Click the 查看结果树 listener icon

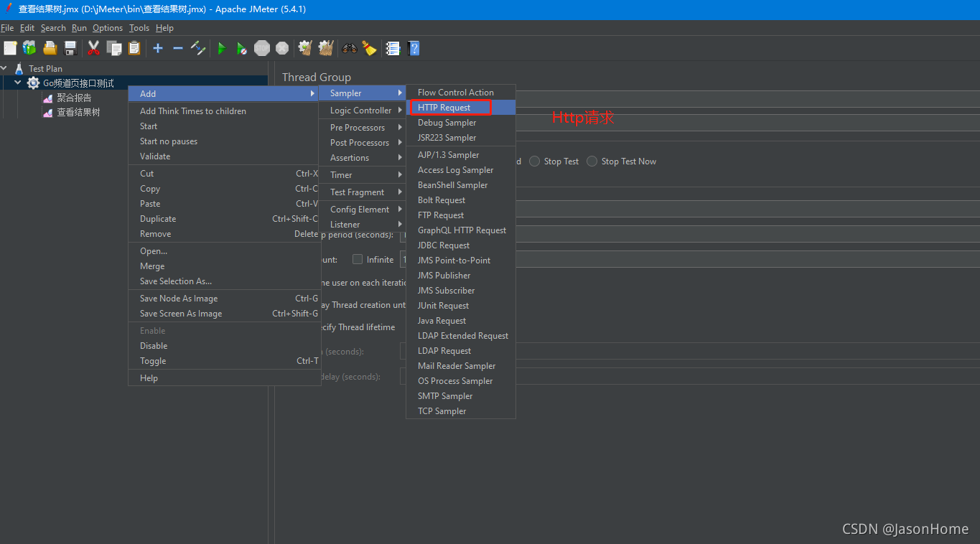(48, 113)
